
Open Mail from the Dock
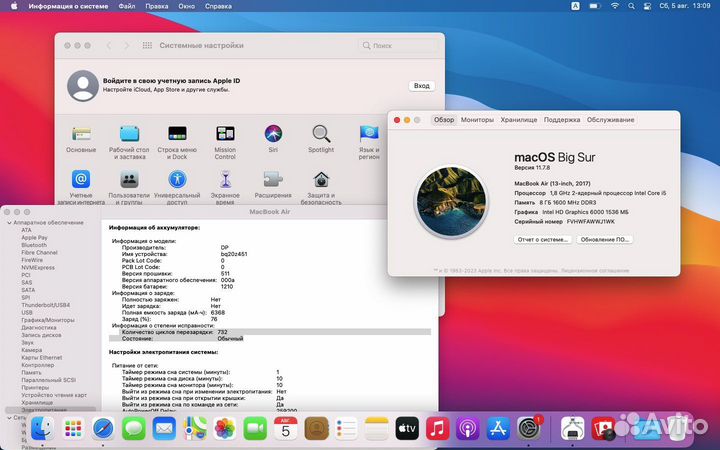click(164, 429)
